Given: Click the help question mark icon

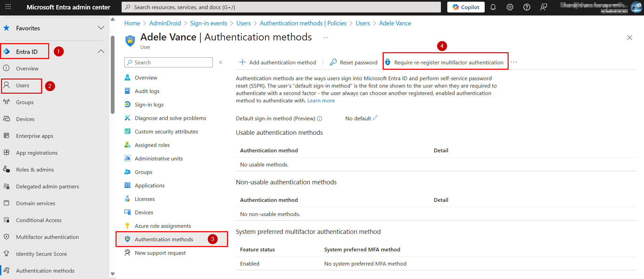Looking at the screenshot, I should coord(527,7).
